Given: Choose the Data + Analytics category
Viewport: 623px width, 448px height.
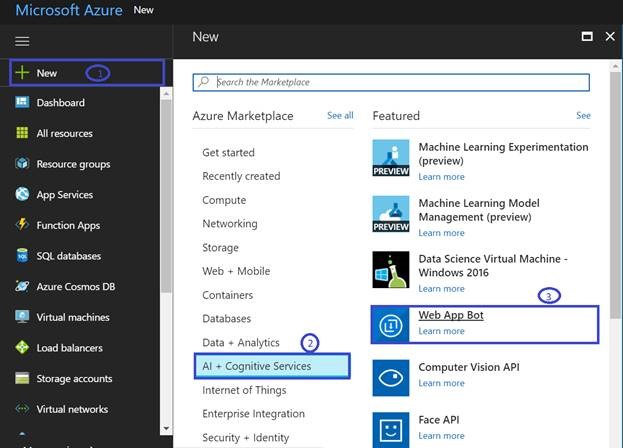Looking at the screenshot, I should [241, 343].
